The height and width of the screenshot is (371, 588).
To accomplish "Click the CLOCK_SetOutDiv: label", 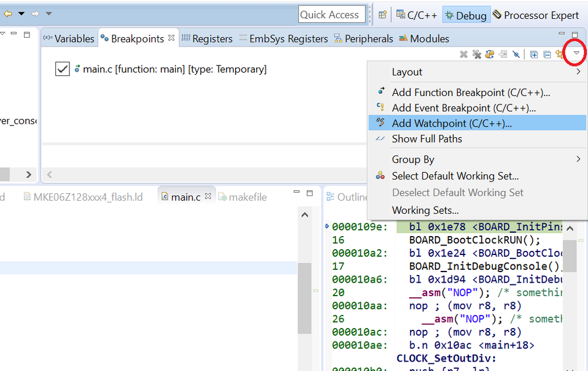I will click(446, 358).
